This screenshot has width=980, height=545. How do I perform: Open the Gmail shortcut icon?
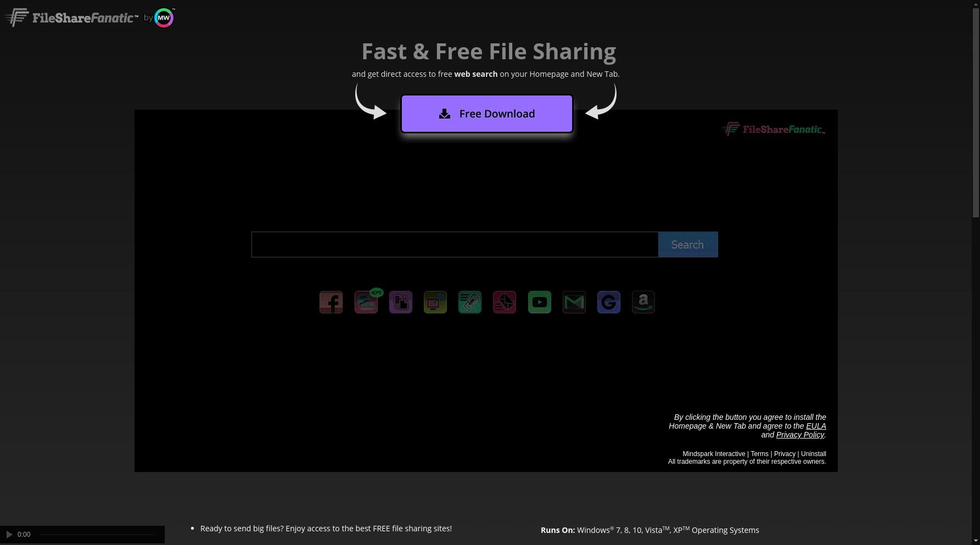coord(574,302)
